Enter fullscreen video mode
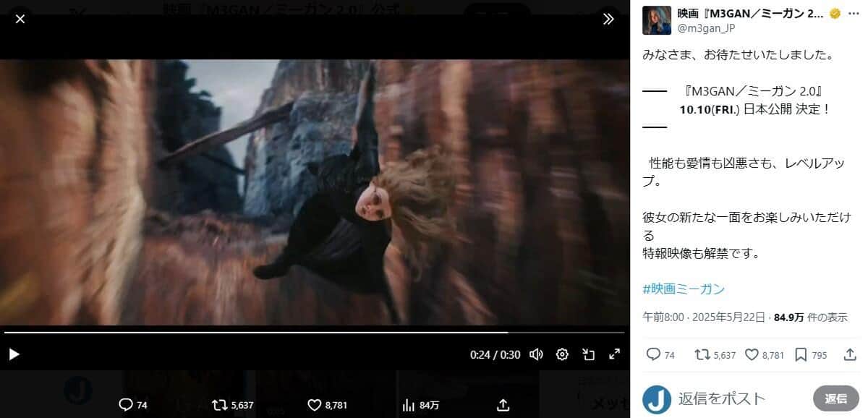 click(614, 354)
